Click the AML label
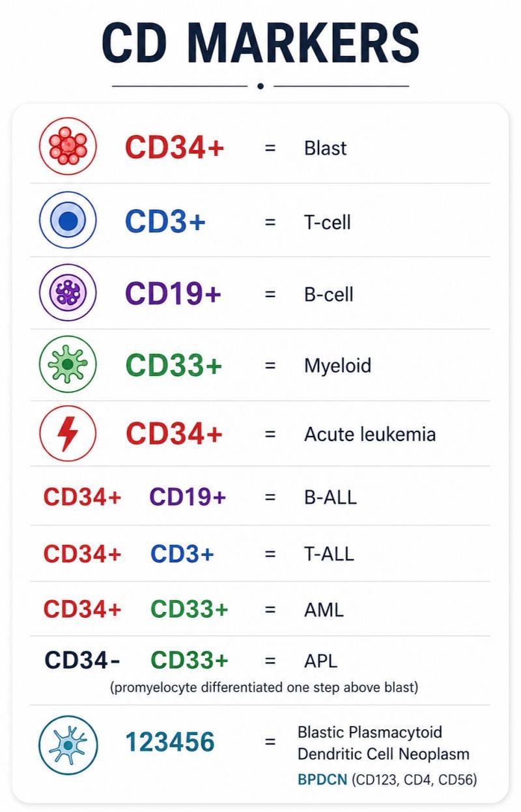Image resolution: width=521 pixels, height=812 pixels. coord(324,610)
